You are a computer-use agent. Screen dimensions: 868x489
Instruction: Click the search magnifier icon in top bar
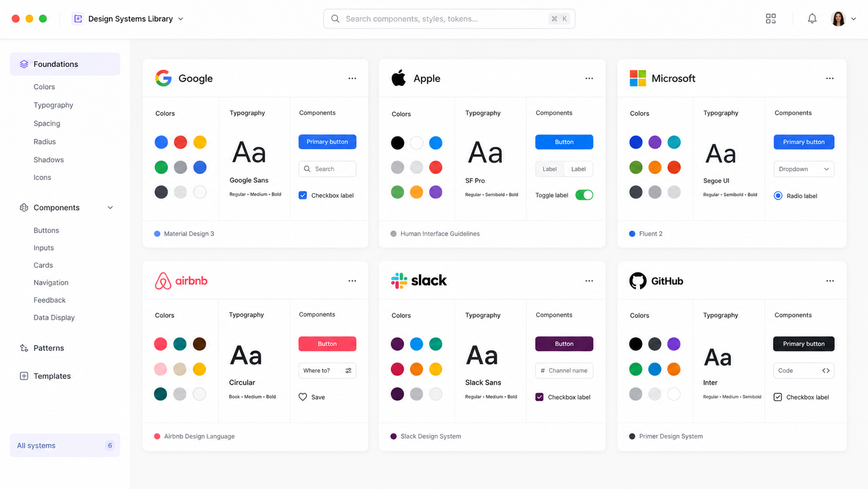point(335,19)
